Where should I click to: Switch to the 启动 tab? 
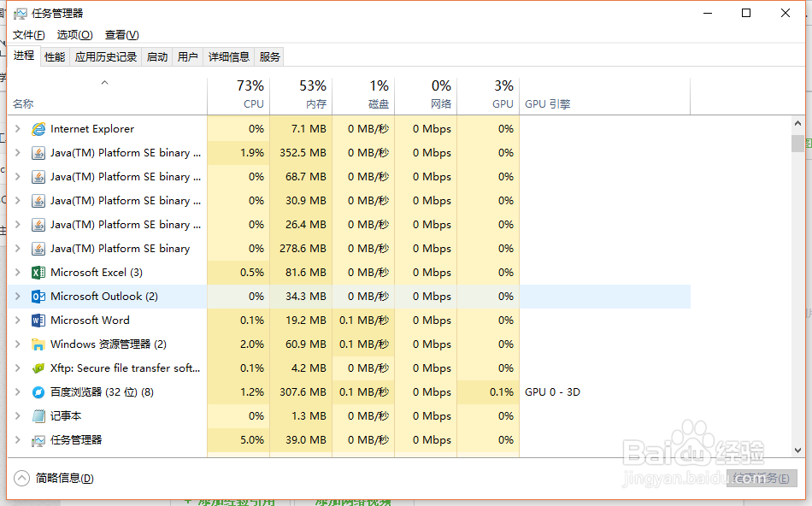(157, 57)
